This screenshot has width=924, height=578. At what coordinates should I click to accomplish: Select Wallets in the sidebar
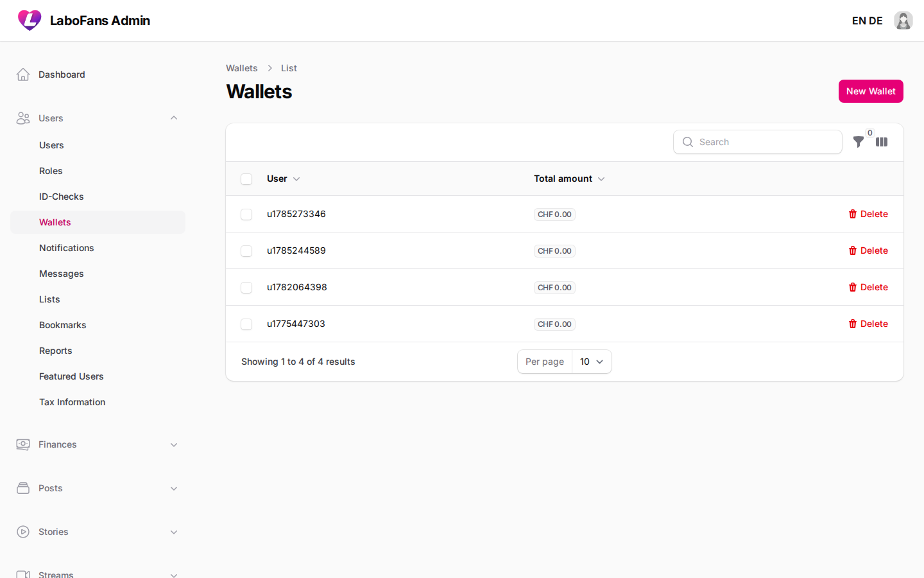[98, 222]
